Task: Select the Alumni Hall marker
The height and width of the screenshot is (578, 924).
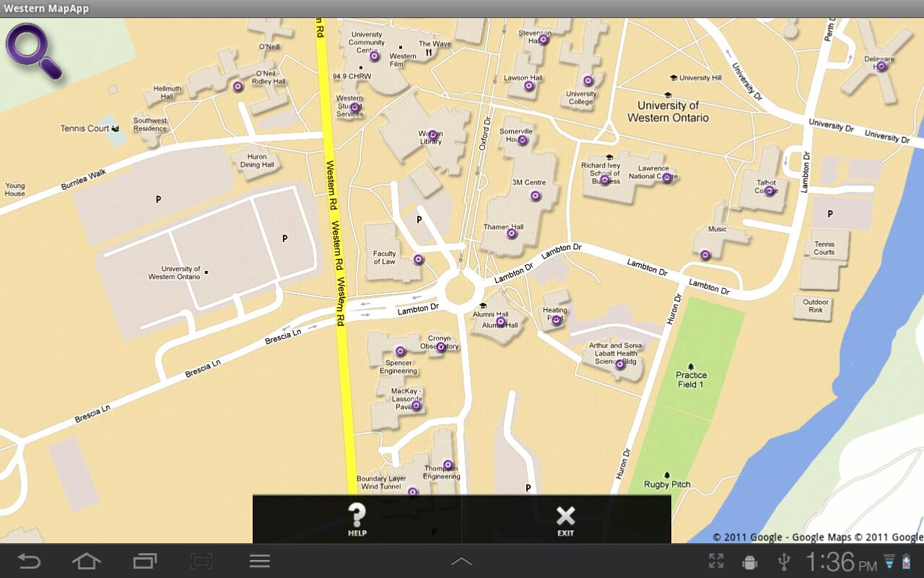Action: [500, 321]
